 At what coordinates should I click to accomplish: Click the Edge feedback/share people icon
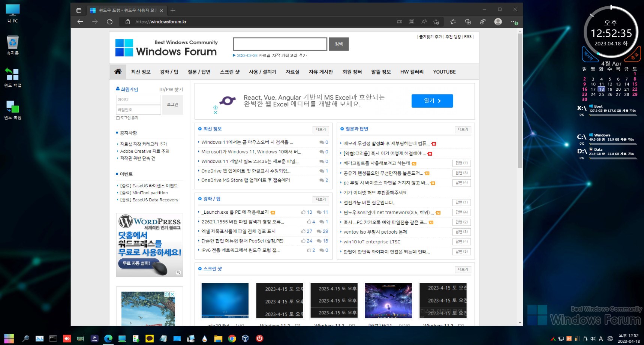[483, 22]
